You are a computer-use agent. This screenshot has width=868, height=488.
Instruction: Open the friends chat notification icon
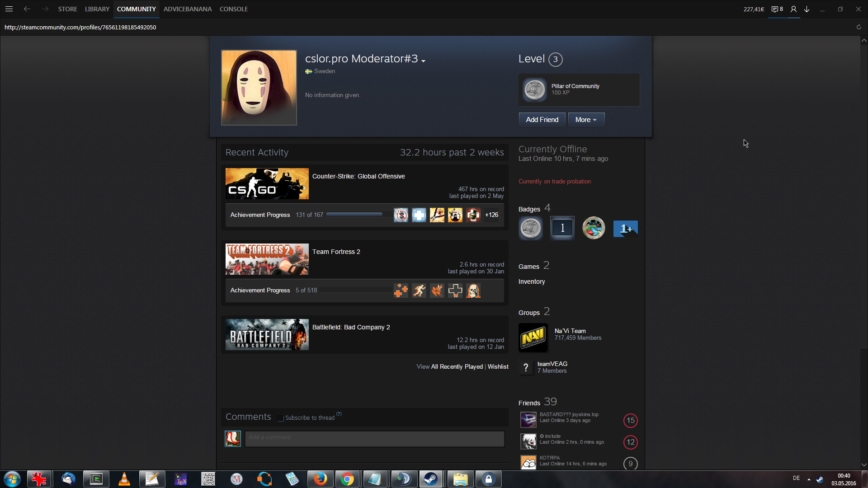[777, 9]
